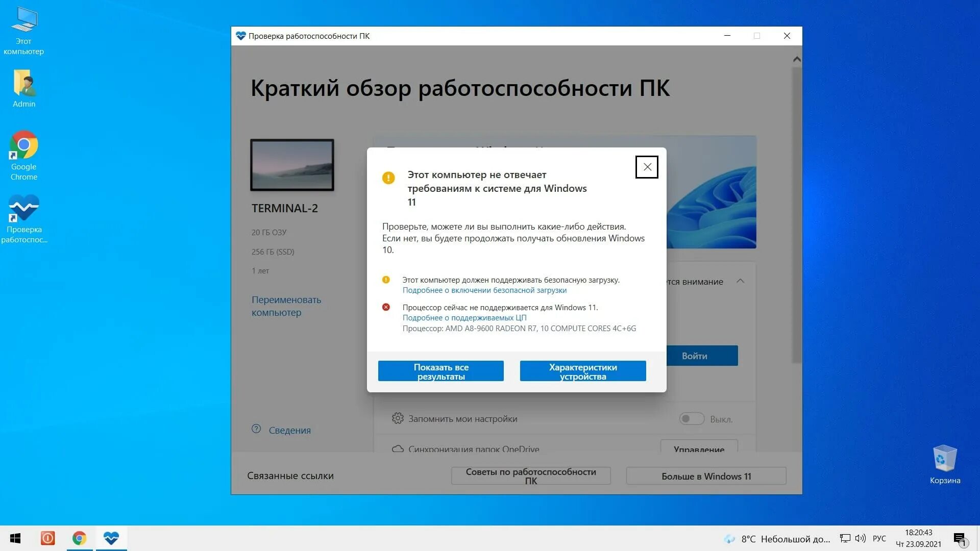The image size is (980, 551).
Task: Close the Windows 11 requirements dialog
Action: [647, 167]
